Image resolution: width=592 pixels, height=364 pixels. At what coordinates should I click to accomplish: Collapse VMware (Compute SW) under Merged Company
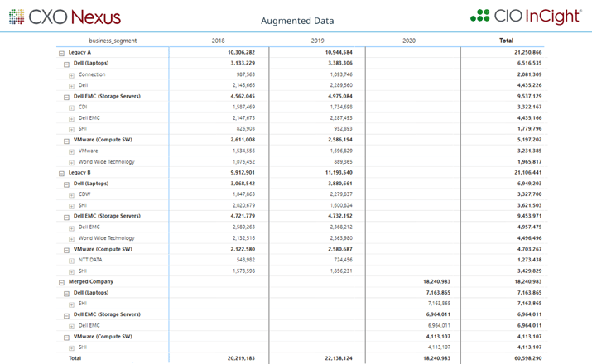(67, 338)
